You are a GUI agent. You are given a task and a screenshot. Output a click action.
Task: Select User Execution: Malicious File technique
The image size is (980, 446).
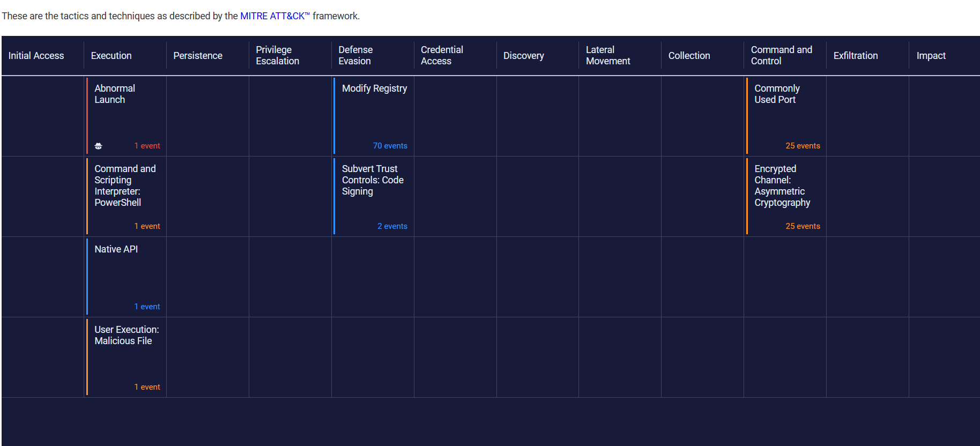pyautogui.click(x=126, y=358)
